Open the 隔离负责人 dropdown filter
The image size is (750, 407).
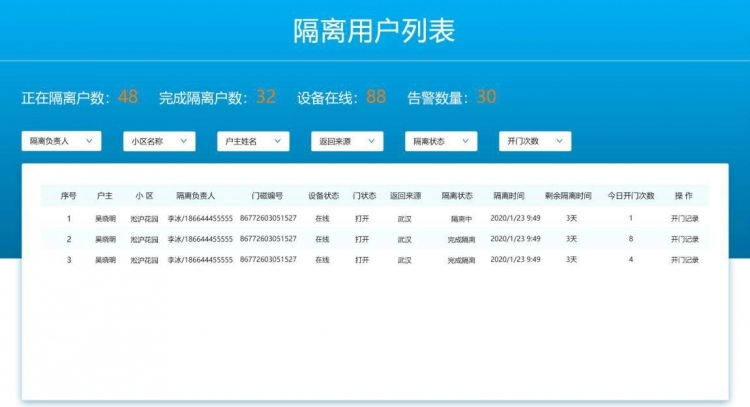(61, 142)
